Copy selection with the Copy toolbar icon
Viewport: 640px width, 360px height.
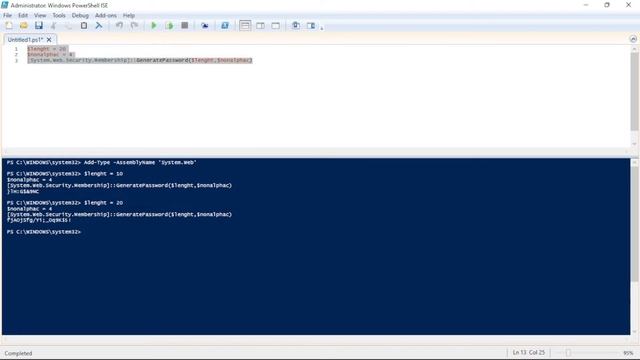(x=68, y=26)
